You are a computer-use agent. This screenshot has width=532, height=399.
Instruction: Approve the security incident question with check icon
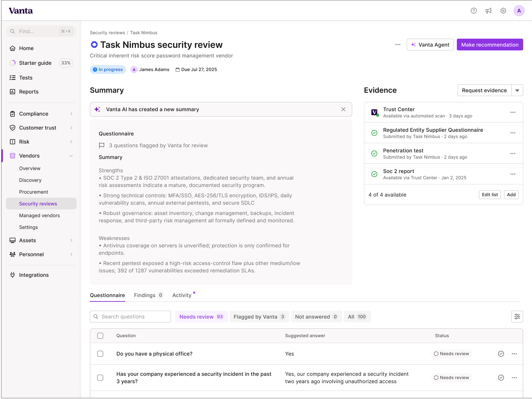pos(501,378)
